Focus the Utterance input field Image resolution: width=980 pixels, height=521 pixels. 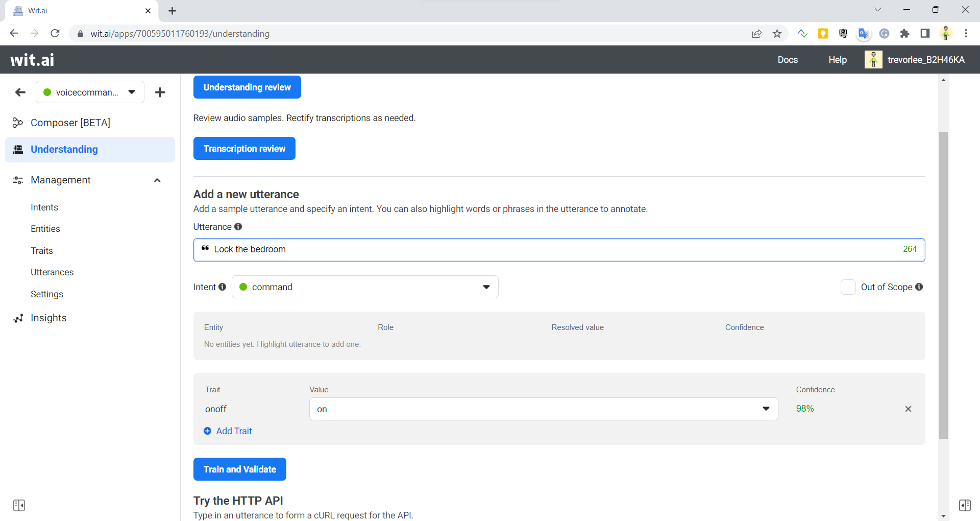[559, 250]
